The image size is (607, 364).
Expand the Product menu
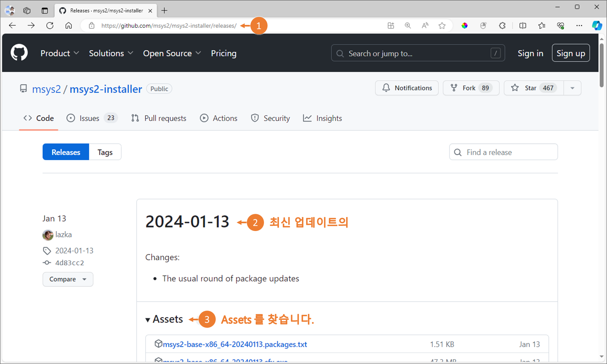click(x=60, y=53)
